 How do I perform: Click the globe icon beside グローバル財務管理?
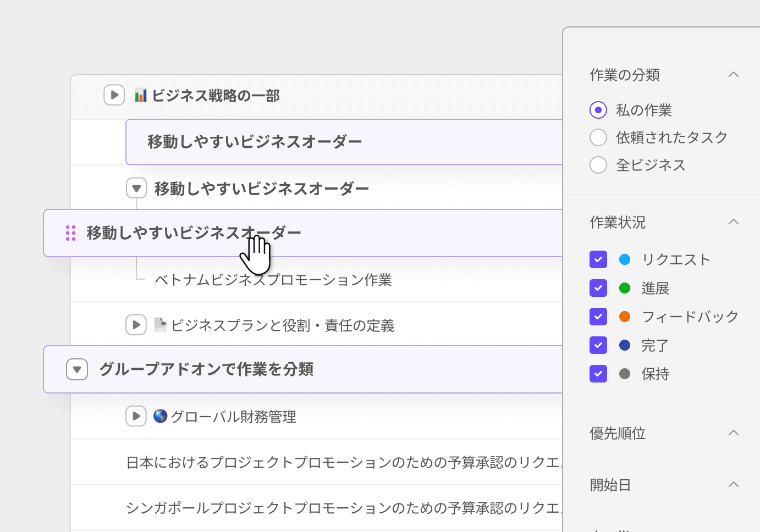[160, 416]
